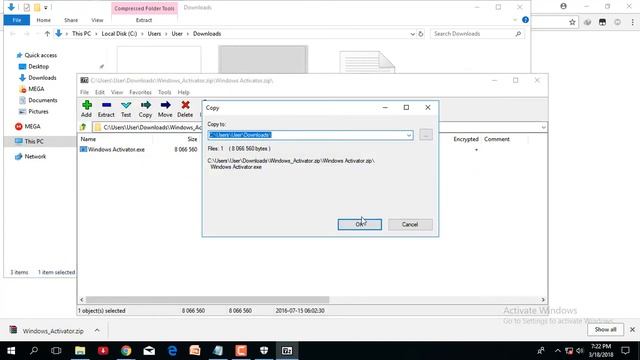Open the 7-Zip Help menu
Screen dimensions: 640x360
tap(183, 92)
